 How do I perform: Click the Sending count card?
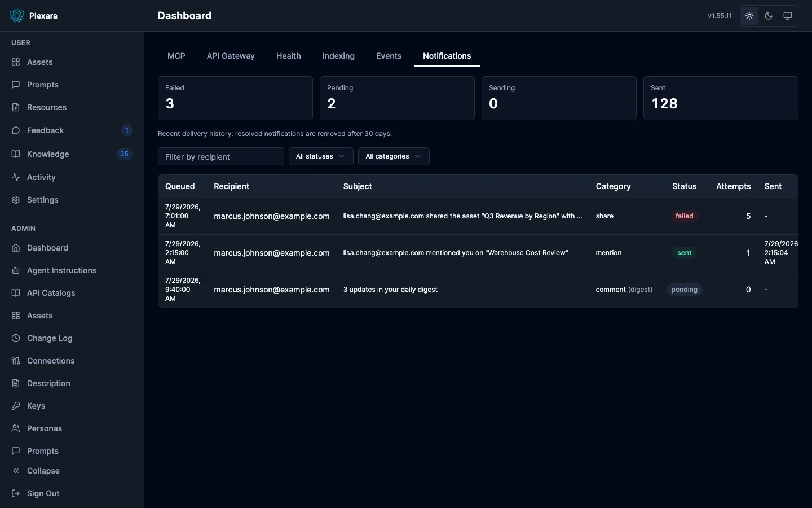[559, 98]
